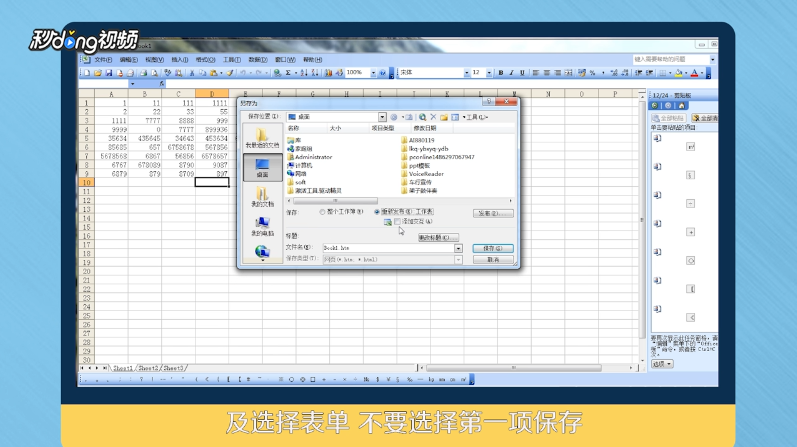Open the Data menu
This screenshot has height=447, width=797.
tap(258, 60)
